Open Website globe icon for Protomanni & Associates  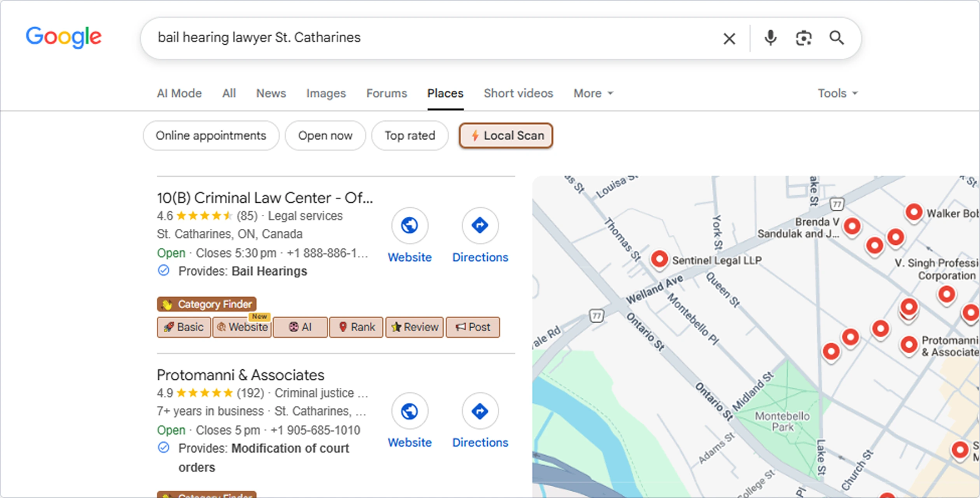[410, 411]
